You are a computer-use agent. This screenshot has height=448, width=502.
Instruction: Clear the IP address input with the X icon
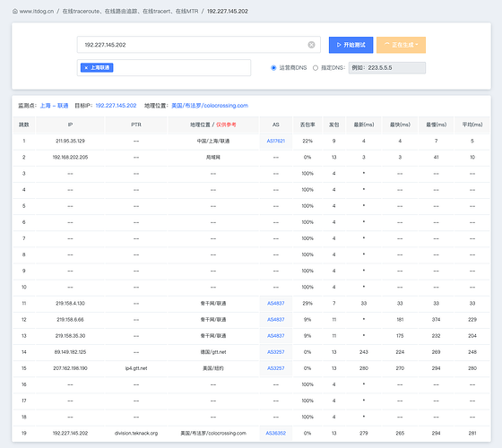click(311, 45)
